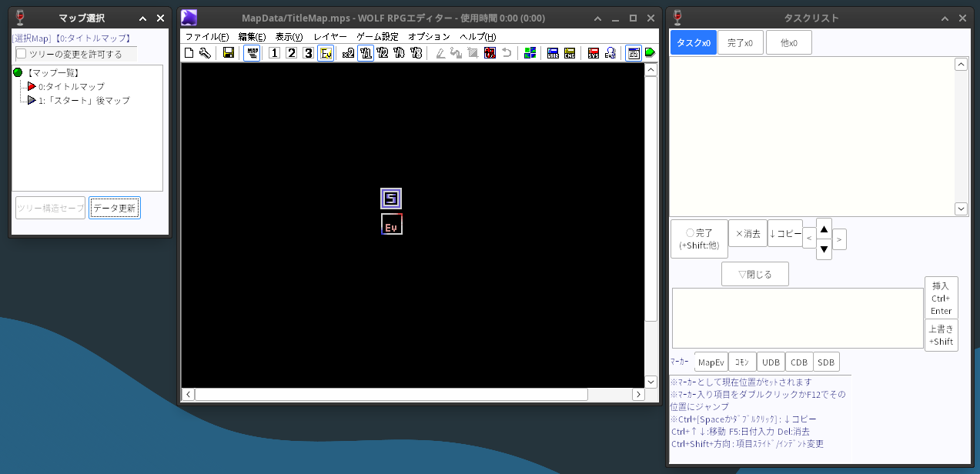
Task: Start test play with green arrow
Action: point(650,53)
